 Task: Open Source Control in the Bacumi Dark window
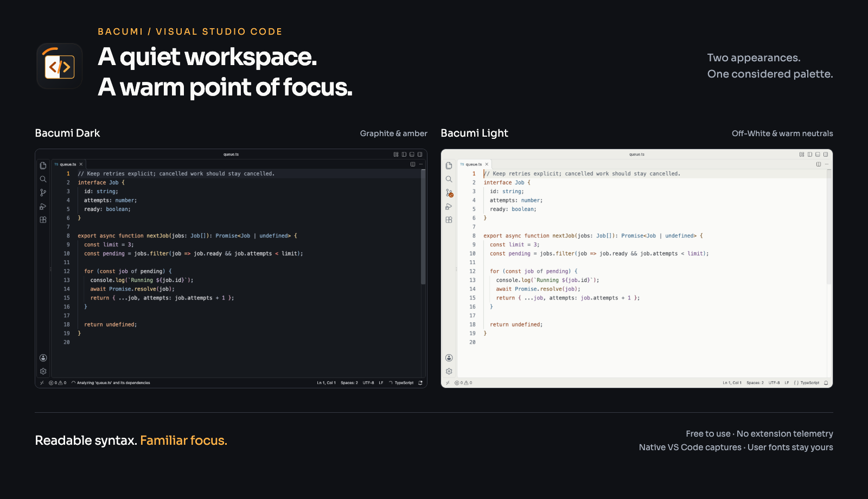click(43, 193)
